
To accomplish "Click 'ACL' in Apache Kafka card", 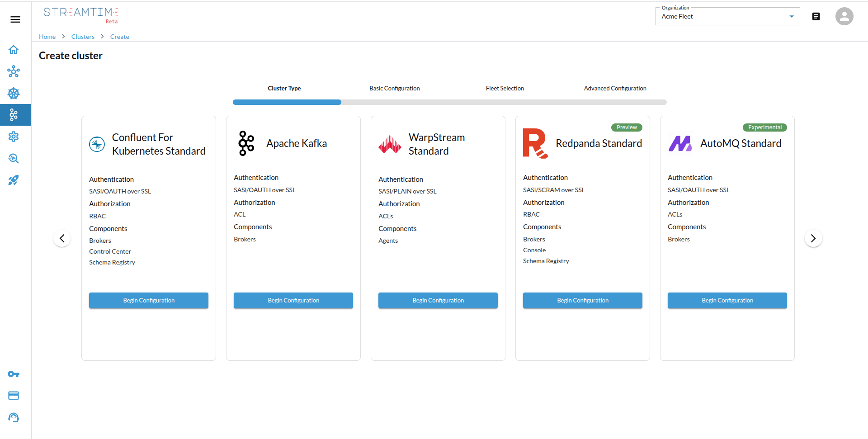I will point(240,214).
